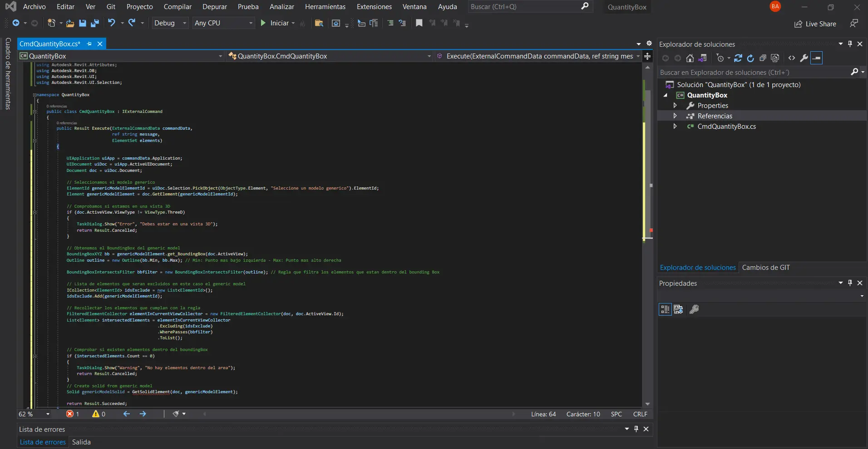868x449 pixels.
Task: Show all files in Solution Explorer
Action: (775, 58)
